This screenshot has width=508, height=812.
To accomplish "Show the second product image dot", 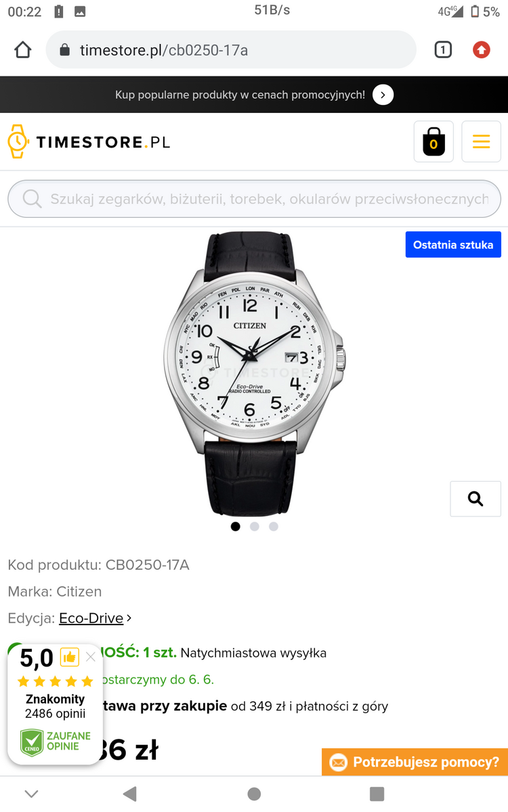I will [x=255, y=526].
